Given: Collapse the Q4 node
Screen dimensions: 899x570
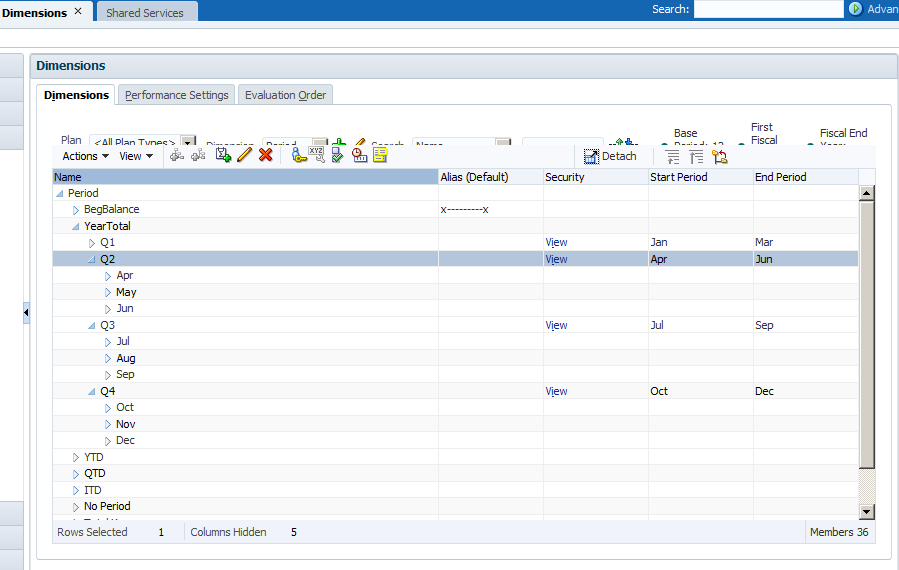Looking at the screenshot, I should [92, 392].
